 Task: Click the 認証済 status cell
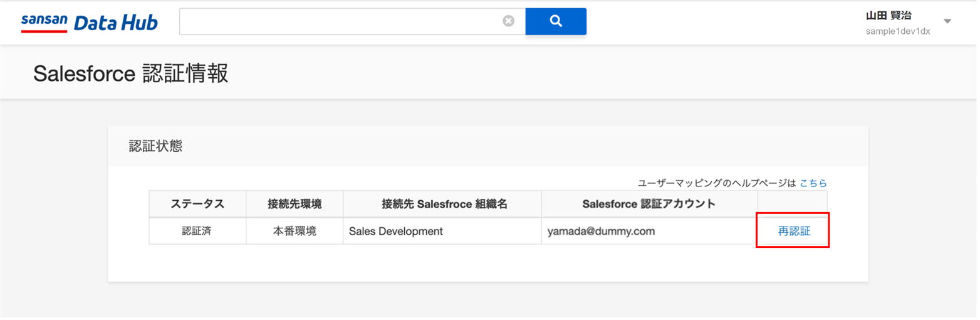point(197,231)
